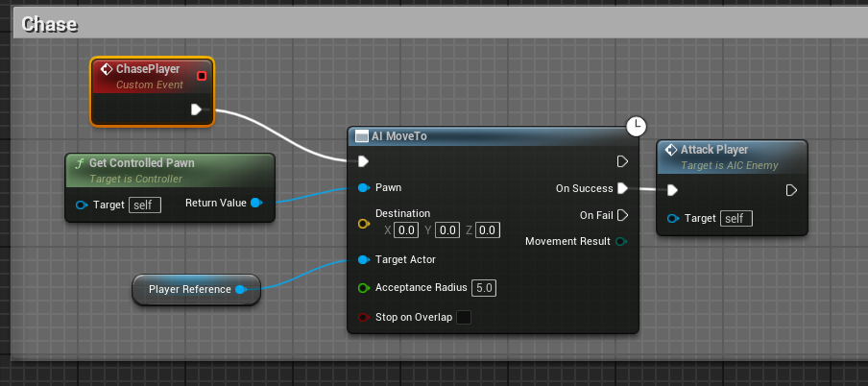Select the Player Reference variable node
Screen dimensions: 868x386
tap(196, 290)
